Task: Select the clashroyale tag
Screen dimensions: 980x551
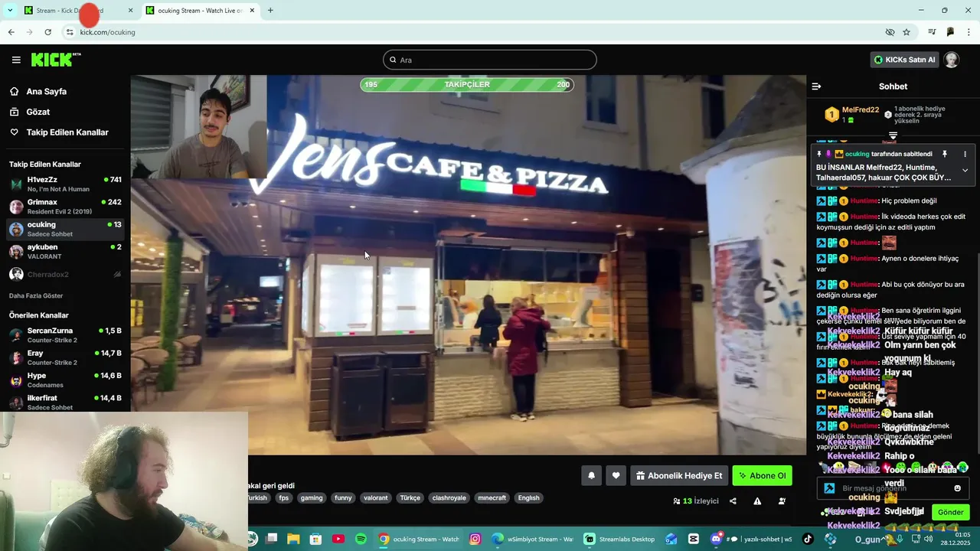Action: 449,497
